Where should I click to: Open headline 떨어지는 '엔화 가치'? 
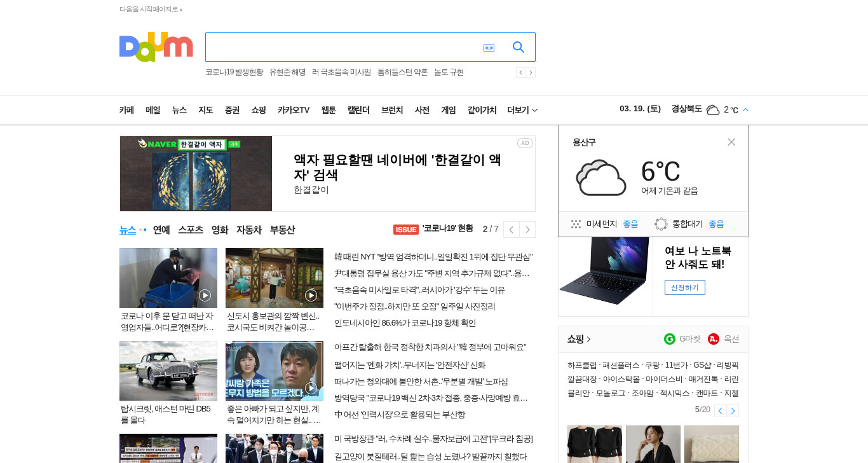tap(410, 365)
